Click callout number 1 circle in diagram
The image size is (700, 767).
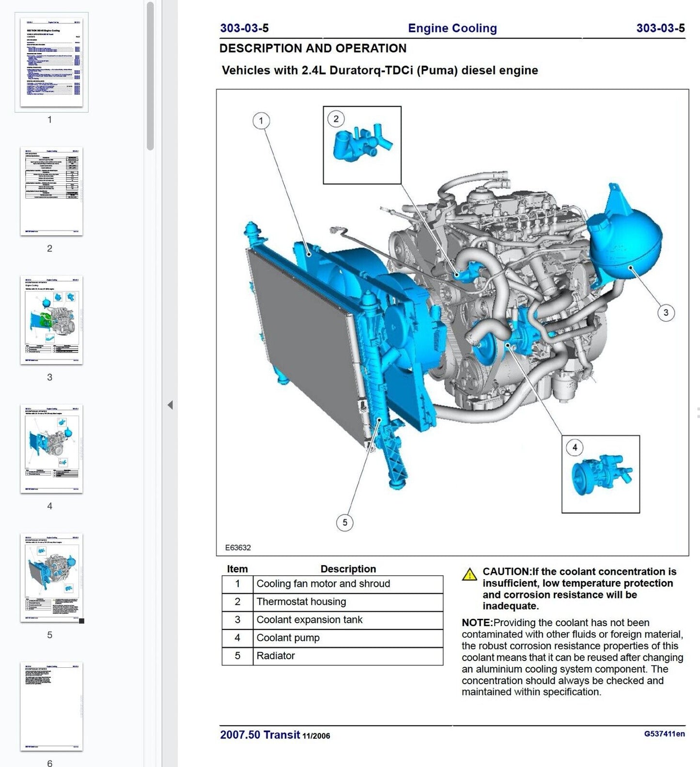tap(261, 121)
